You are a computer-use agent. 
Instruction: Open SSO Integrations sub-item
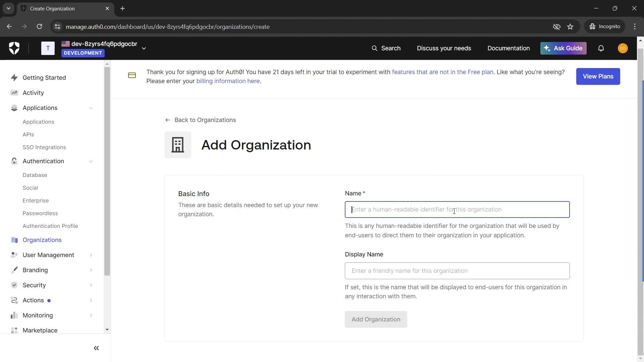pos(44,147)
